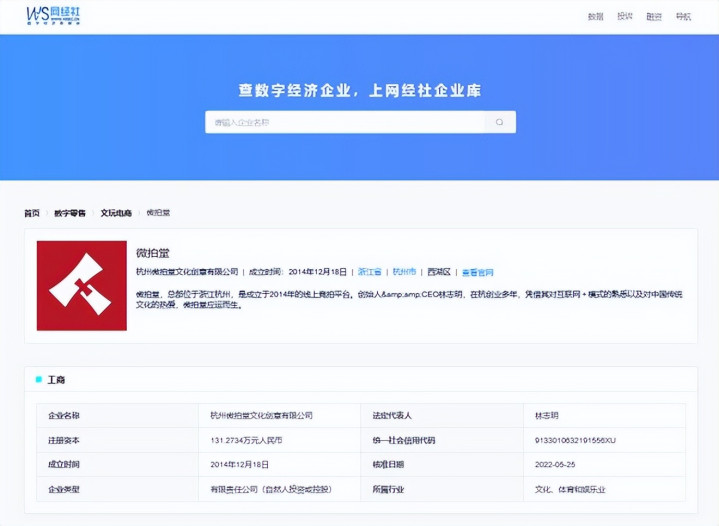Viewport: 719px width, 526px height.
Task: Click the 西湖区 district link
Action: point(439,272)
